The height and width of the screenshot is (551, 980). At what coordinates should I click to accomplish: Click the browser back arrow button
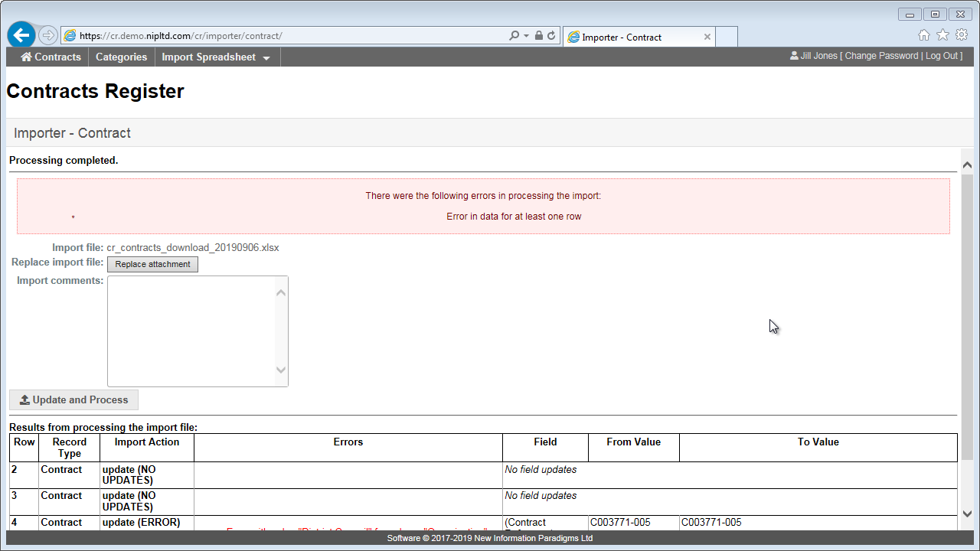[21, 35]
